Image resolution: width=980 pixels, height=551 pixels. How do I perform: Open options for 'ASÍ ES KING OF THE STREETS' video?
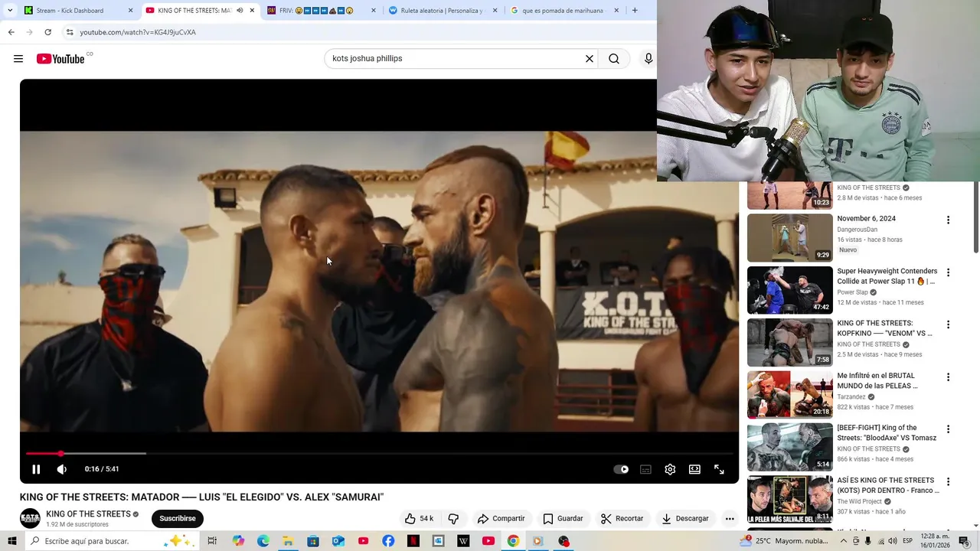(x=948, y=482)
